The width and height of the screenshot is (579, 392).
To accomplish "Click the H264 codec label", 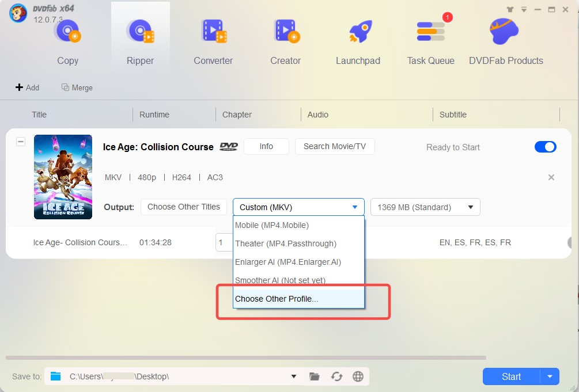I will point(181,177).
